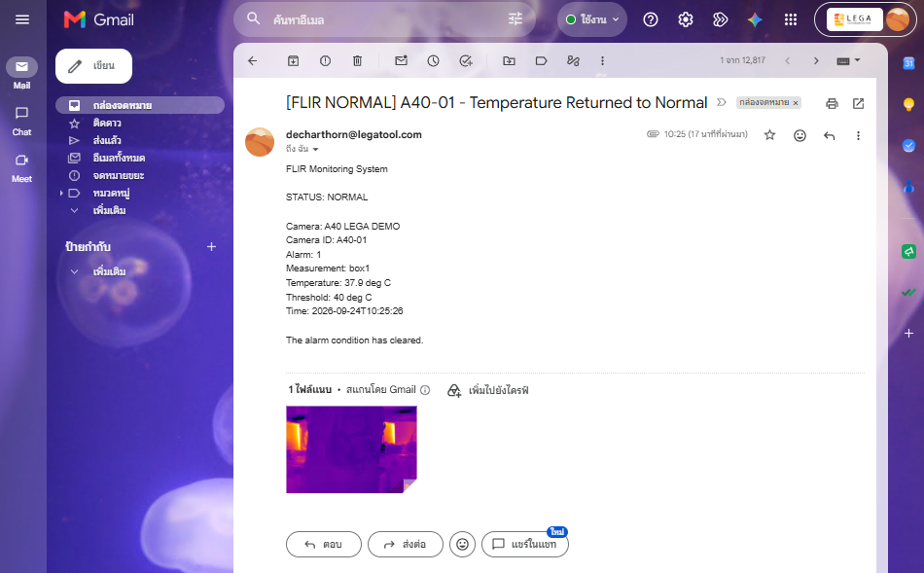
Task: Open Google Calendar side panel
Action: (x=908, y=63)
